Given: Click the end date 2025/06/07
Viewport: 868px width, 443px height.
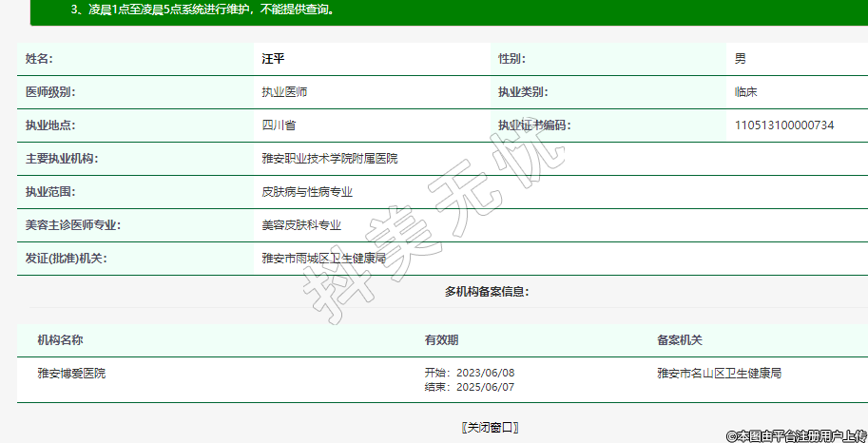Looking at the screenshot, I should (484, 387).
